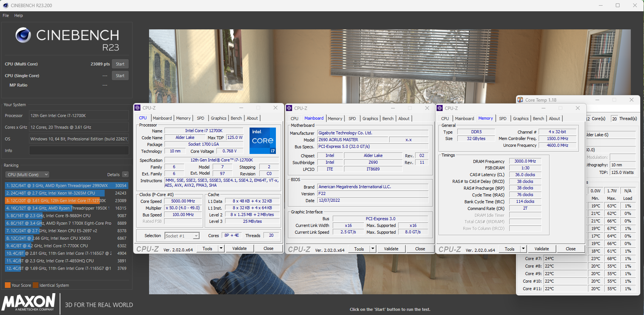This screenshot has width=644, height=315.
Task: Open the CPU (Multi Core) ranking dropdown
Action: coord(27,175)
